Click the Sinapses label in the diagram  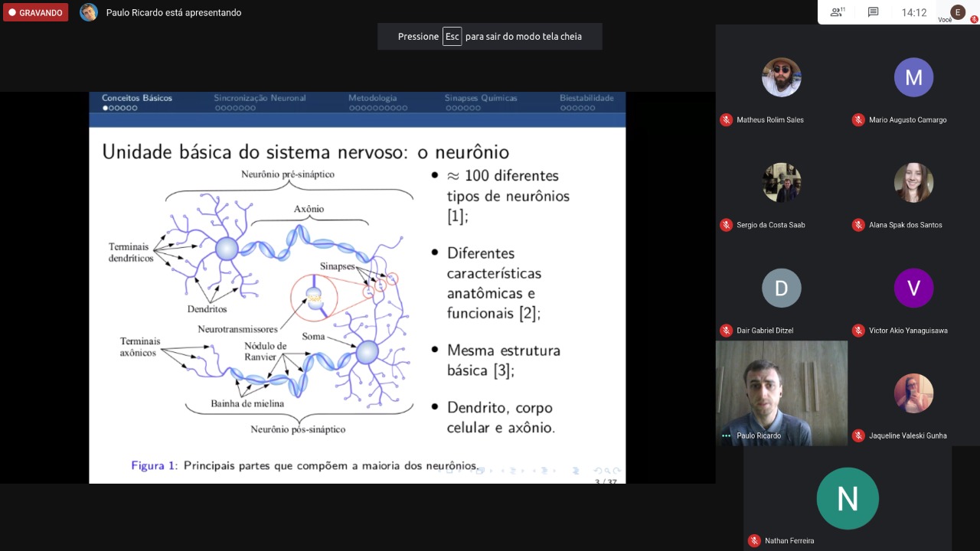click(338, 266)
